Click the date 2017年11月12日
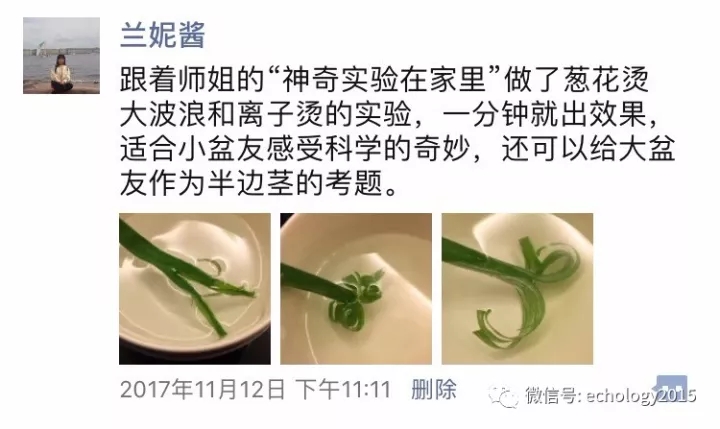Screen dimensions: 720x429 point(202,389)
